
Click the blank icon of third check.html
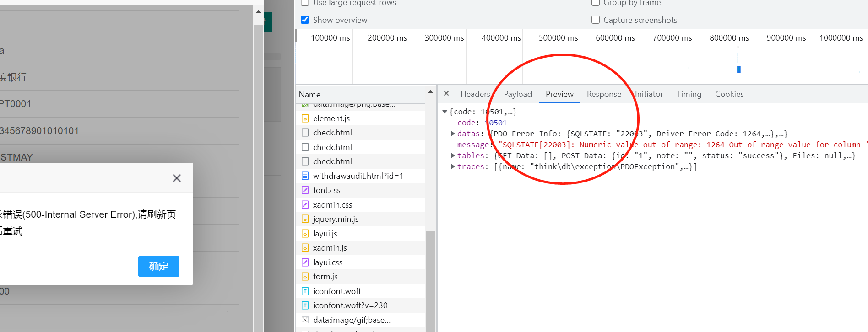tap(305, 161)
